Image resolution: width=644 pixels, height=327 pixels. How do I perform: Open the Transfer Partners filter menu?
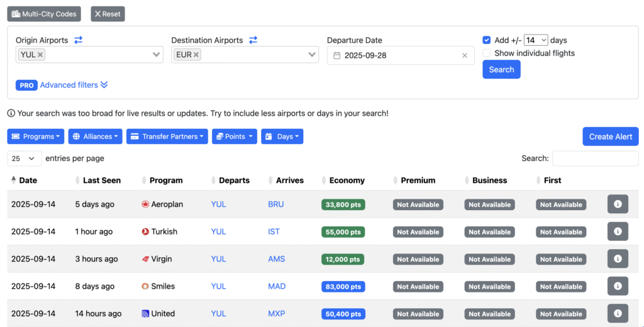point(167,136)
